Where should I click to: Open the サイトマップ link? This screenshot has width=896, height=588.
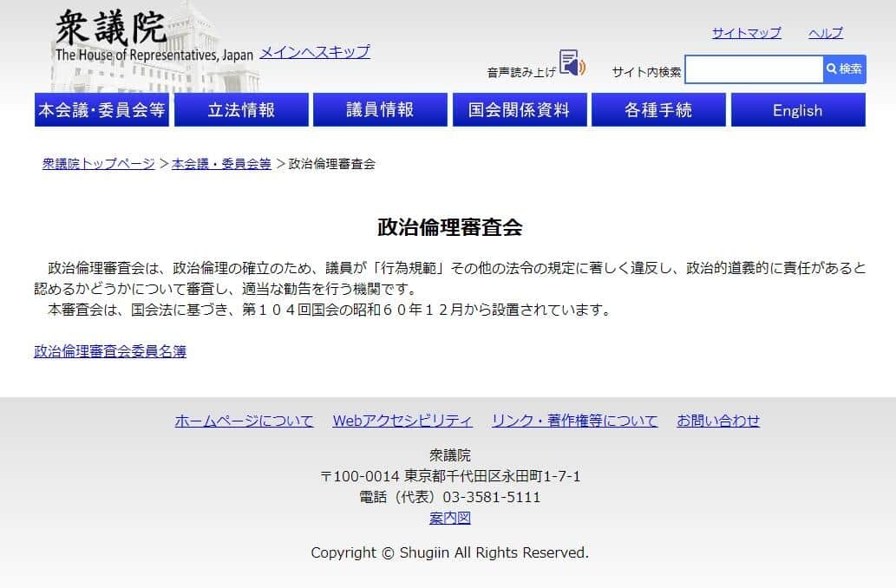pos(744,33)
